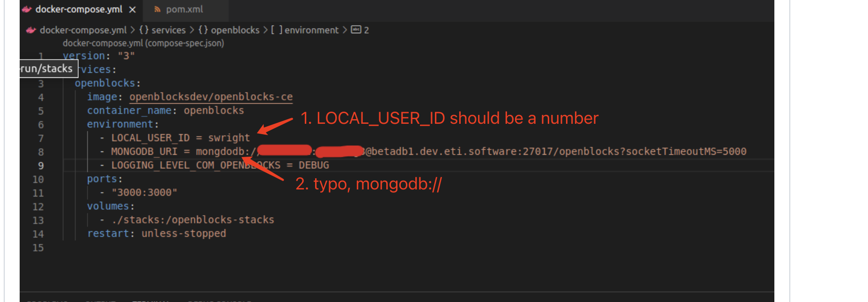Open the environment breadcrumb dropdown chevron
The width and height of the screenshot is (868, 302).
344,30
